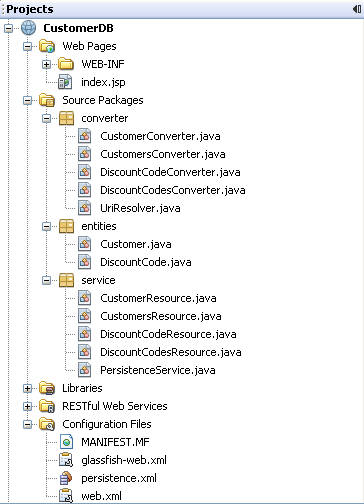Expand the RESTful Web Services node
This screenshot has width=364, height=504.
pos(28,406)
